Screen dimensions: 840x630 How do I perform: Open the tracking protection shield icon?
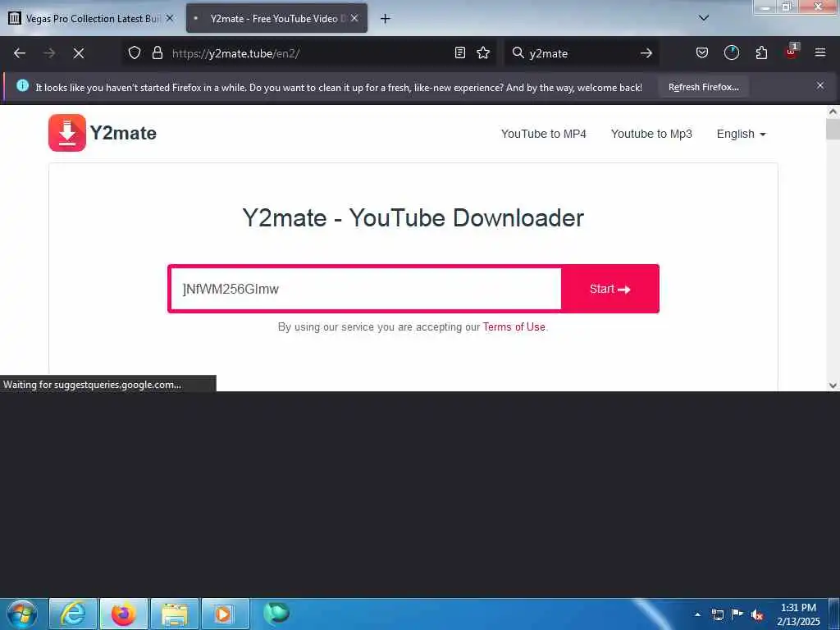[x=135, y=53]
